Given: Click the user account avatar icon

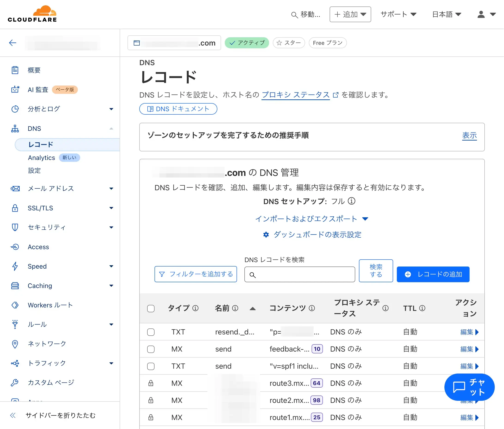Looking at the screenshot, I should (481, 14).
